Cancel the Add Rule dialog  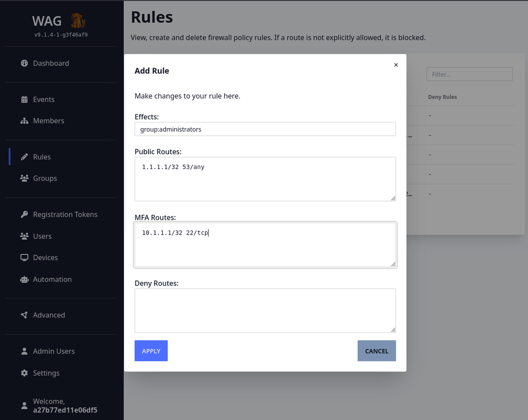(377, 351)
